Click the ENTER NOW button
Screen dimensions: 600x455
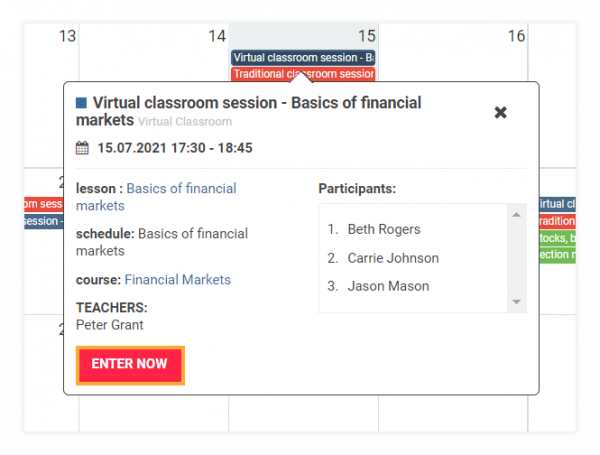coord(130,365)
